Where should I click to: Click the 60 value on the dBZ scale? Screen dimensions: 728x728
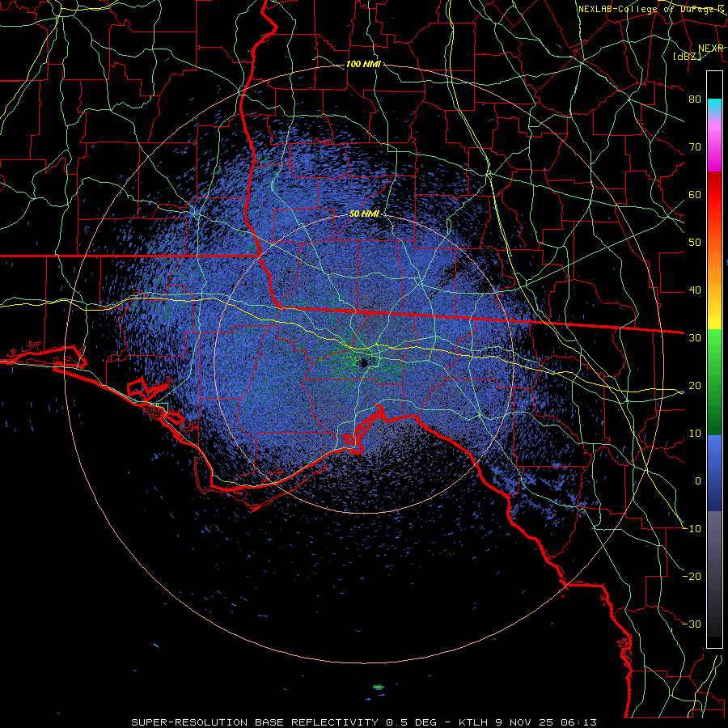(695, 194)
